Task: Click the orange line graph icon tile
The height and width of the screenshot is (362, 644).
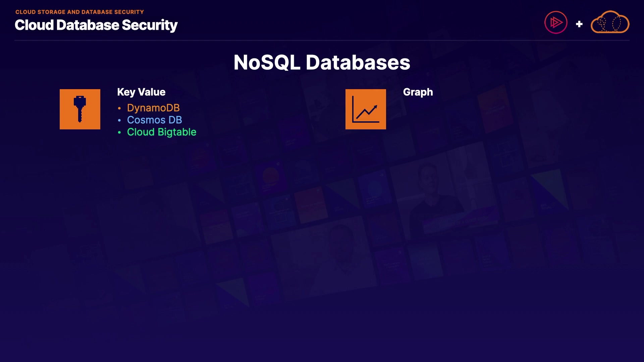Action: tap(366, 109)
